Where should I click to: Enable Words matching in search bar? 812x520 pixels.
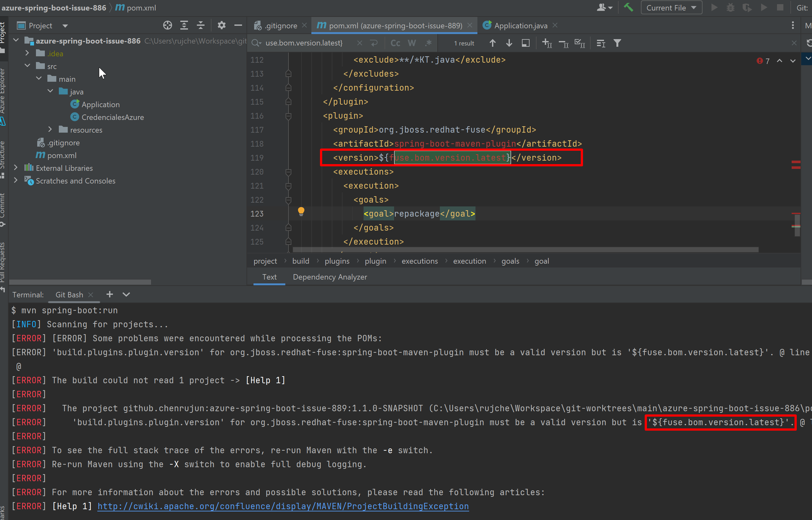click(x=412, y=43)
